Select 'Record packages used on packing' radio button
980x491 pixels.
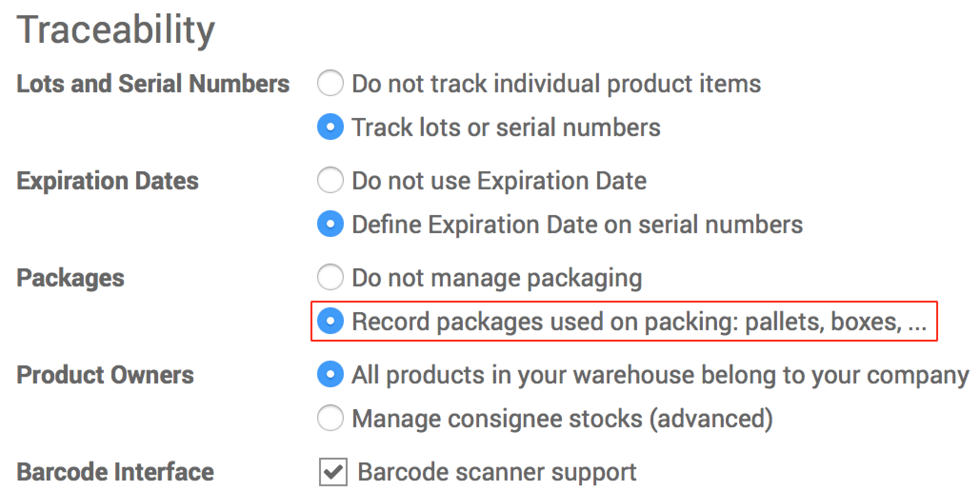pos(330,321)
